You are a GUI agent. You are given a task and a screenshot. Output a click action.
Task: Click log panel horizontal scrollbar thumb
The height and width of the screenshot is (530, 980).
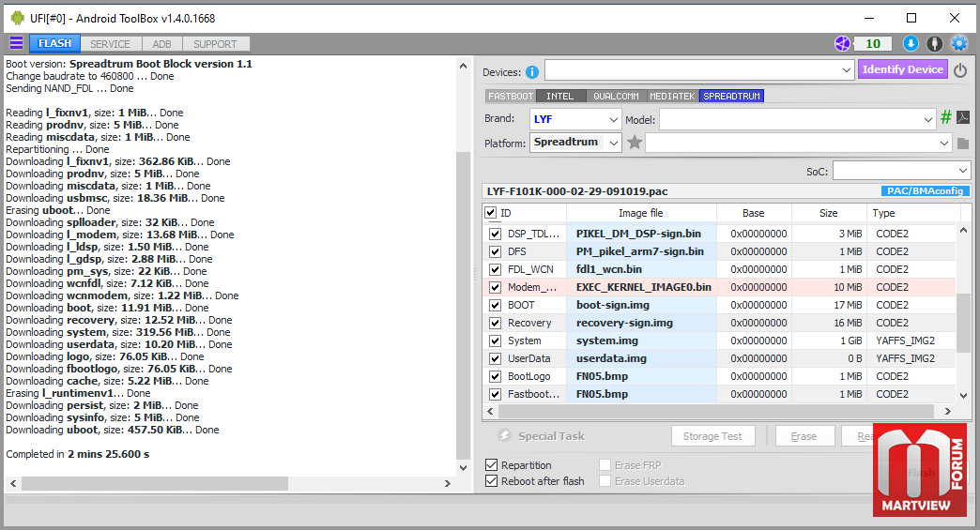click(x=154, y=483)
